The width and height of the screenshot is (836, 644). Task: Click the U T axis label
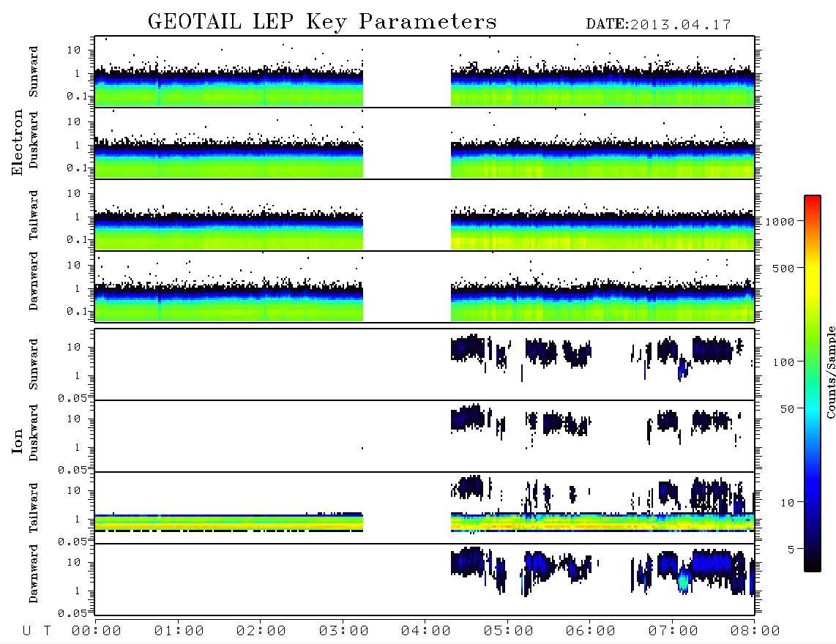(37, 631)
